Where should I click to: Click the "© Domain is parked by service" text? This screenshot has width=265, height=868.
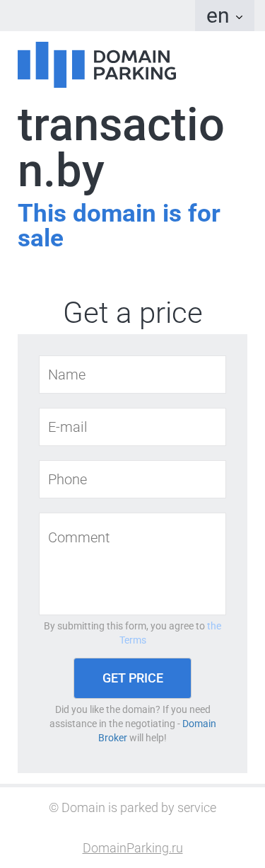pyautogui.click(x=133, y=808)
